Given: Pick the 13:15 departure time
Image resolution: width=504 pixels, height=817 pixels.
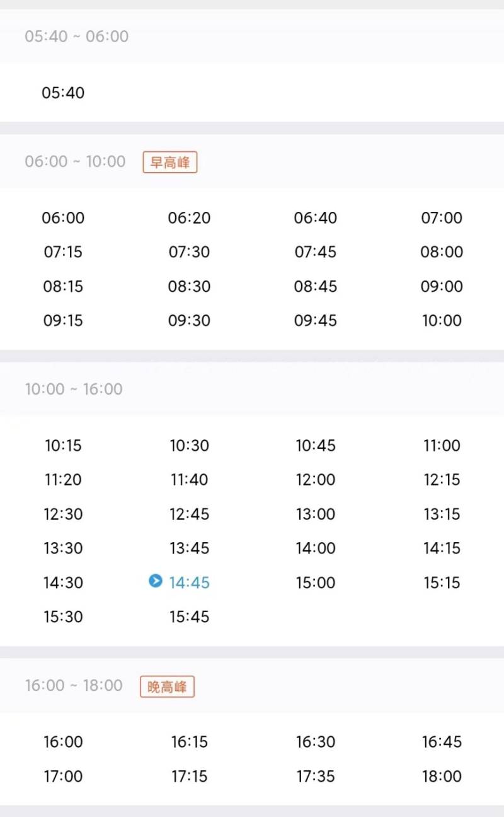Looking at the screenshot, I should coord(442,514).
